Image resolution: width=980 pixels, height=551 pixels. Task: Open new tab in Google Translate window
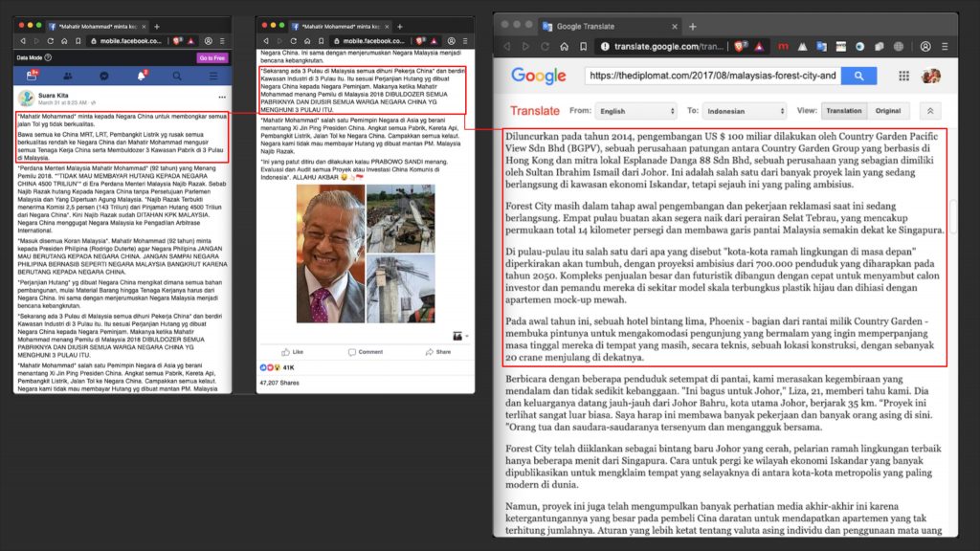(693, 26)
